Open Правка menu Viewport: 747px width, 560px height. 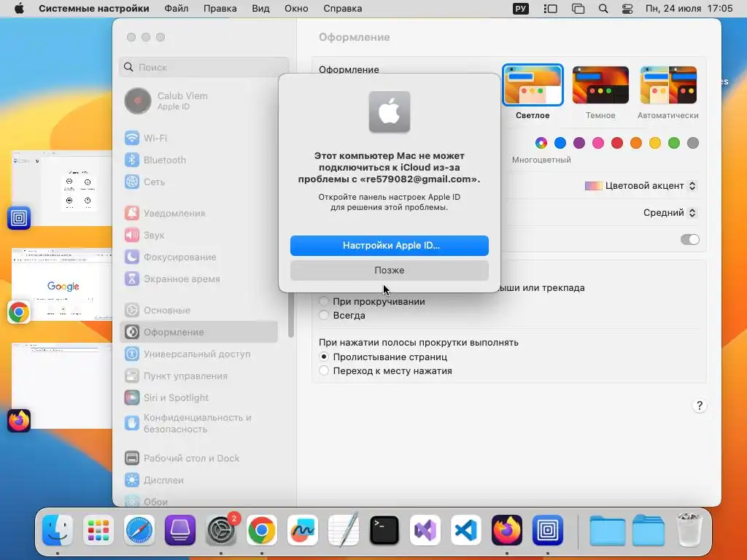point(220,9)
